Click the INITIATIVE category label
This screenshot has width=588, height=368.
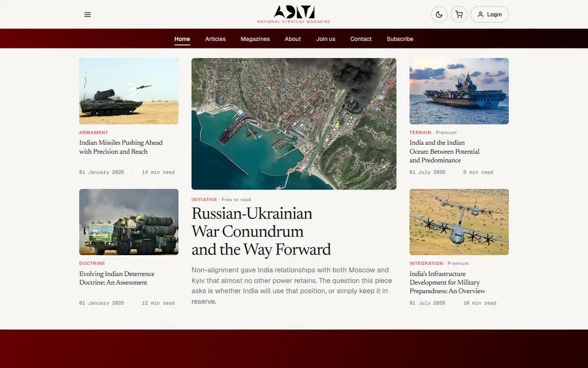[x=204, y=200]
